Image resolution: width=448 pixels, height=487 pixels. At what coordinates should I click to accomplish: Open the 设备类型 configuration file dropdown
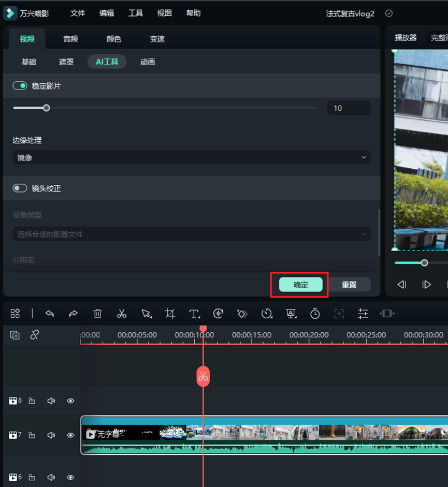(x=191, y=234)
